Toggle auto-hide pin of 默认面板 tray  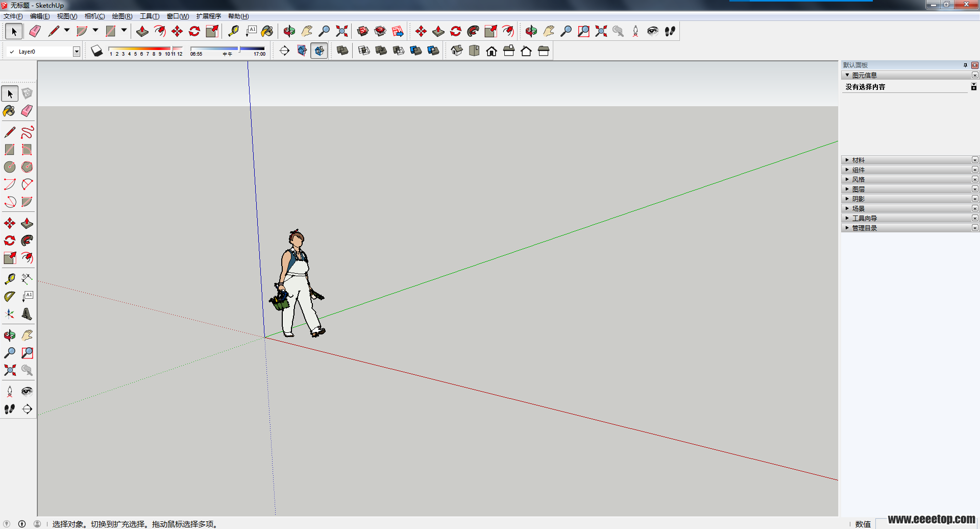[965, 65]
